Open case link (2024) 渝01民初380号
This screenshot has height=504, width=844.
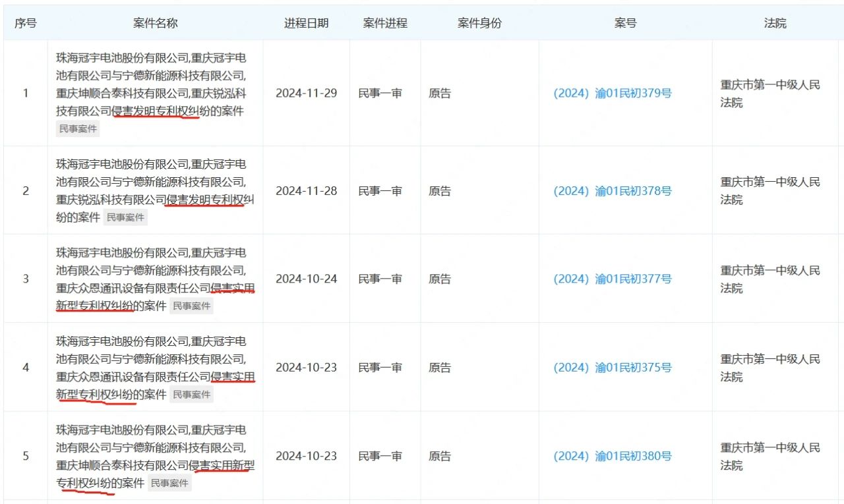[613, 456]
